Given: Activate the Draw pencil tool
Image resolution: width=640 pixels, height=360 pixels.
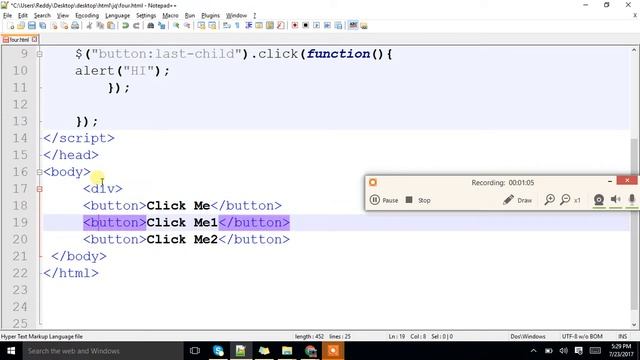Looking at the screenshot, I should click(517, 200).
